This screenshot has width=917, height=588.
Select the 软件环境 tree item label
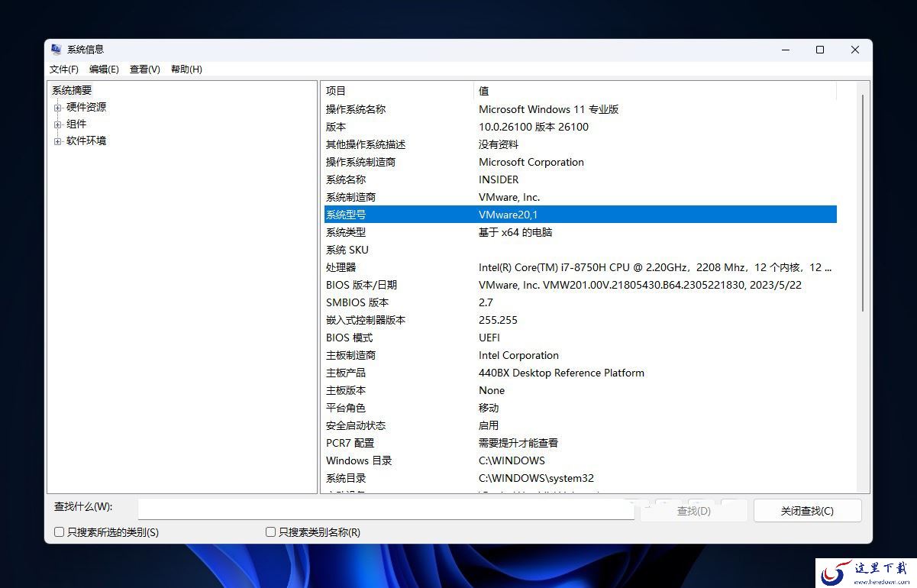coord(86,141)
